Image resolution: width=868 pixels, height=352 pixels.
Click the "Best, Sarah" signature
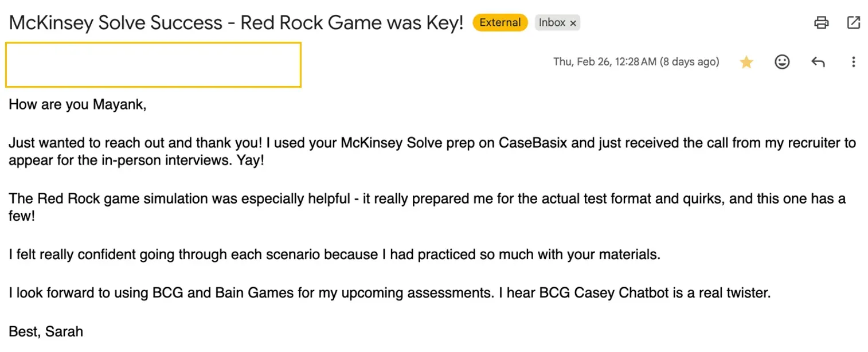pyautogui.click(x=46, y=331)
